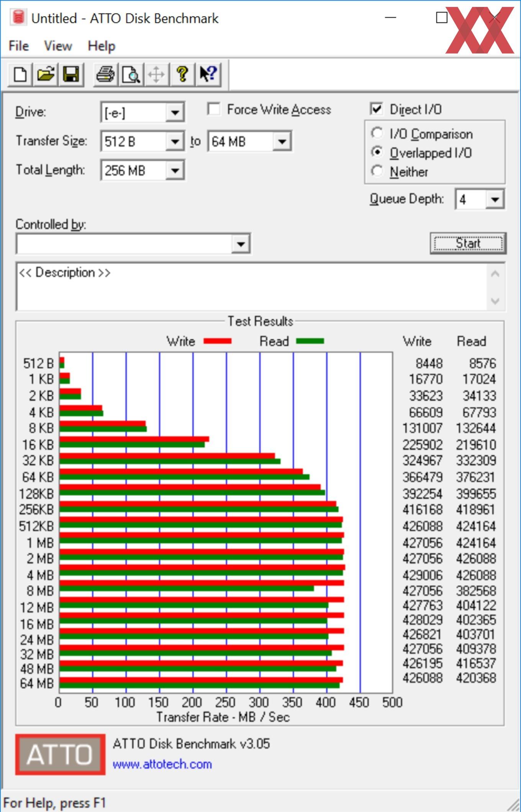This screenshot has height=812, width=521.
Task: Click the read value 420368
Action: (x=476, y=678)
